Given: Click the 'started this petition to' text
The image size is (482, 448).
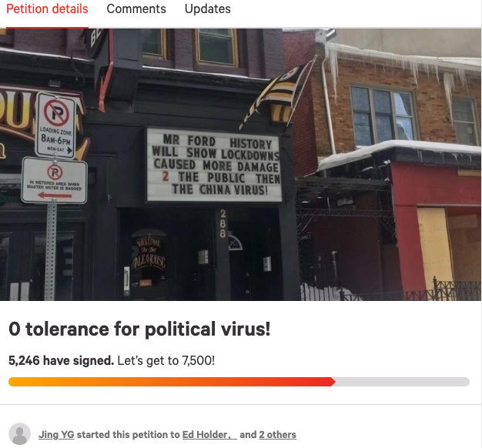Looking at the screenshot, I should [128, 434].
